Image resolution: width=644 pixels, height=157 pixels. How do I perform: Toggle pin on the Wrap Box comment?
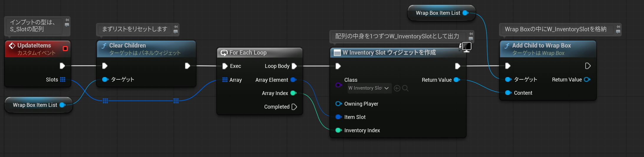point(618,27)
